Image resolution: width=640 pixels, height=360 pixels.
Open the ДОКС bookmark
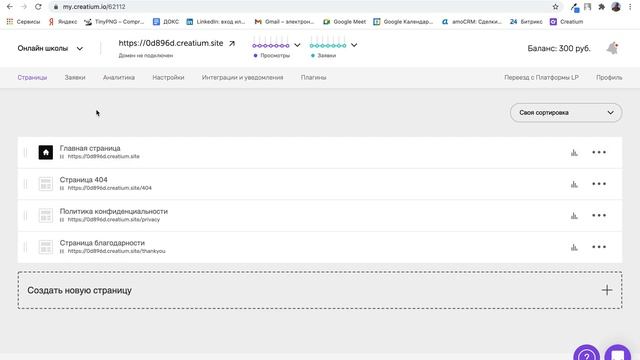pyautogui.click(x=166, y=22)
